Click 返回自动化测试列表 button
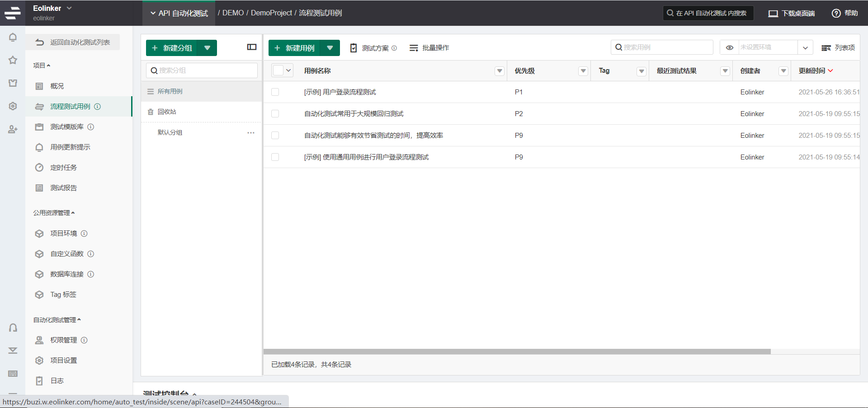 click(x=73, y=42)
